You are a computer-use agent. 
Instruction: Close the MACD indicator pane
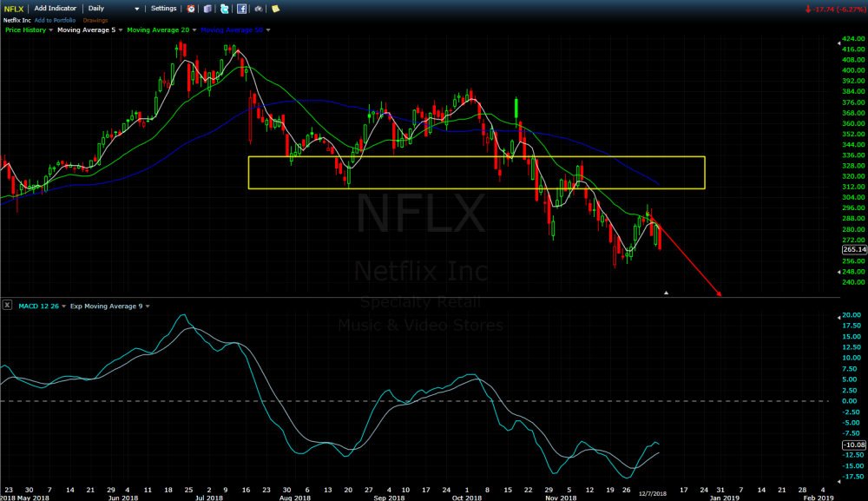pos(7,305)
